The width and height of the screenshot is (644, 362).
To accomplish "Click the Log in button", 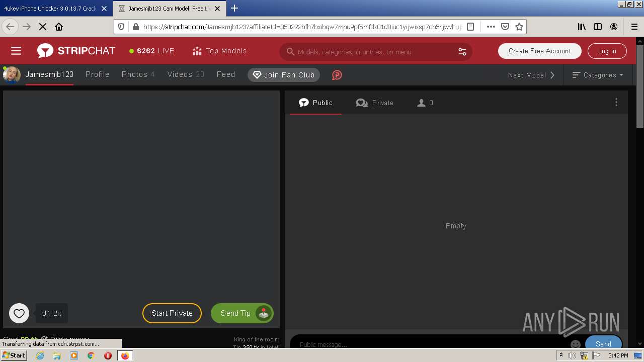I will [x=607, y=51].
